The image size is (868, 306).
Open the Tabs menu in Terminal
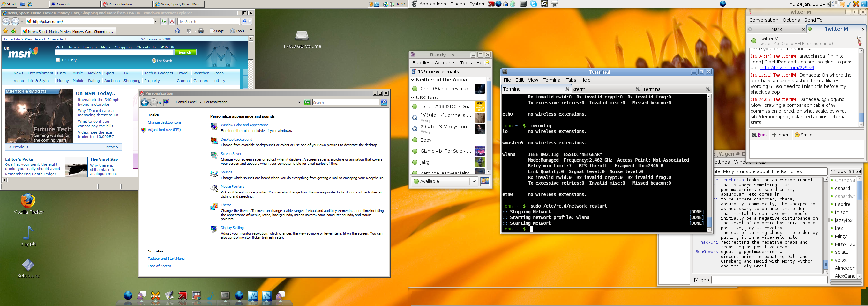pyautogui.click(x=571, y=80)
